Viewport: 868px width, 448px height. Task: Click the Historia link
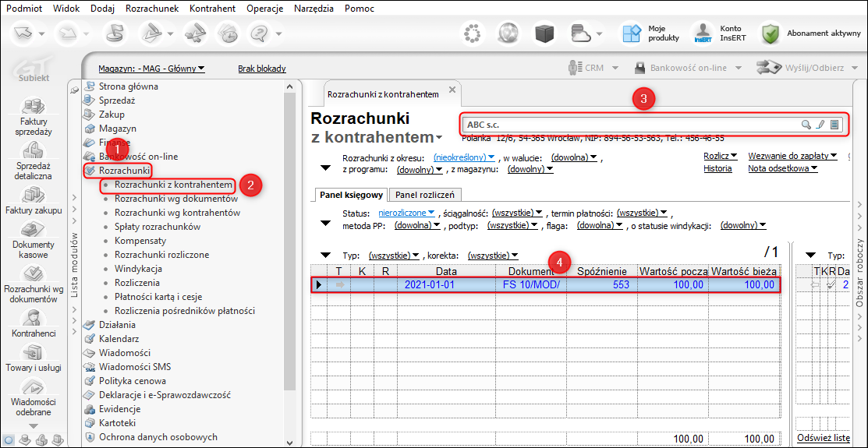[717, 168]
